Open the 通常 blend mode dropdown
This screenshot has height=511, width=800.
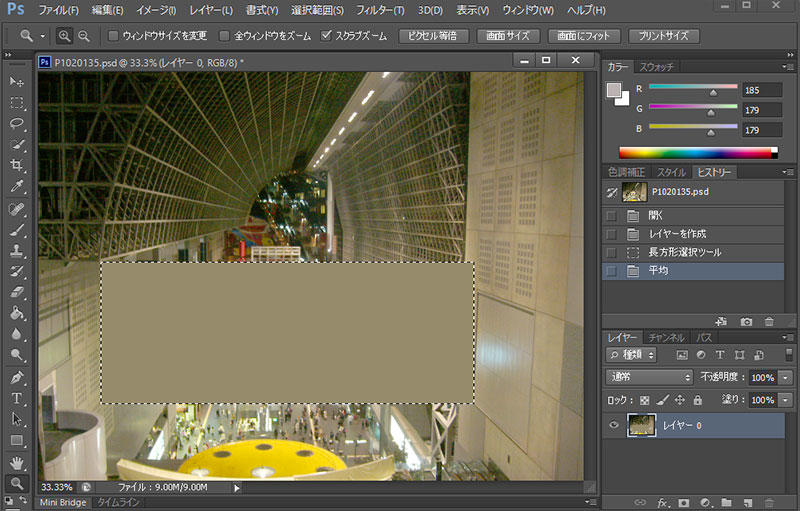coord(649,377)
